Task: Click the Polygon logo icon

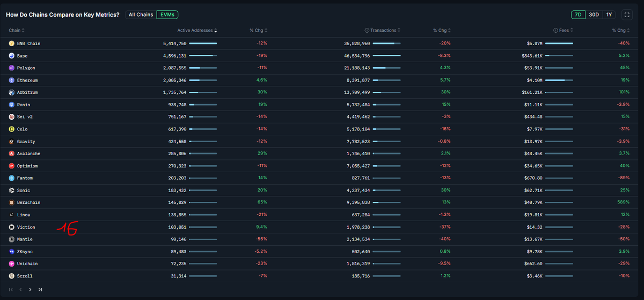Action: (x=11, y=68)
